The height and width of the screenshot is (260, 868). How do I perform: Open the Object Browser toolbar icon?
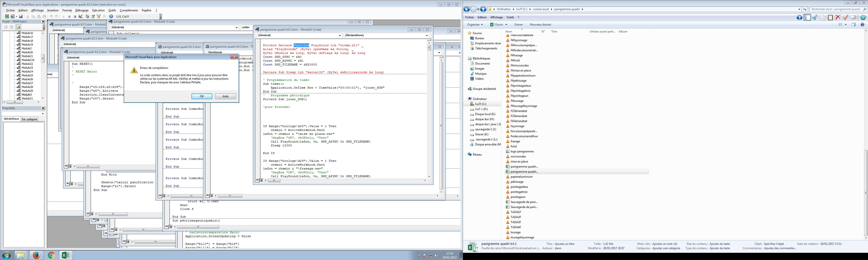click(99, 16)
